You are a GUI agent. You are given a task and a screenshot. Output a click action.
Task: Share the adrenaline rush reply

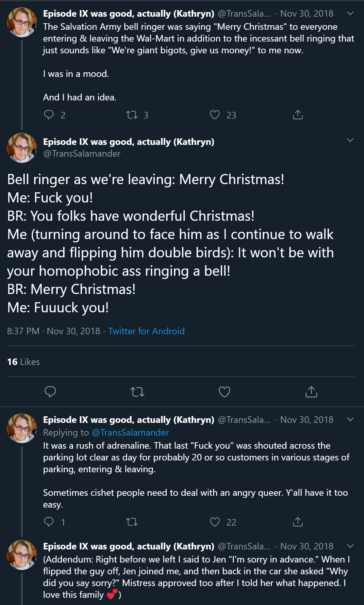click(x=298, y=522)
